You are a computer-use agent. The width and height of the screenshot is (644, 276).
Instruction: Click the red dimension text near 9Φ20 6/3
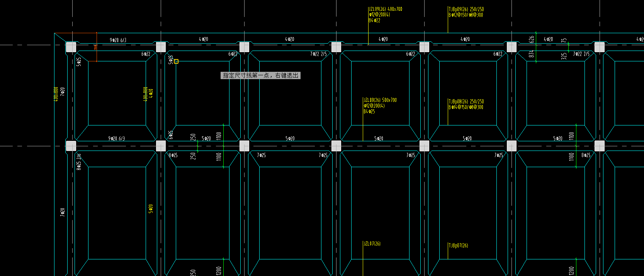(x=95, y=47)
